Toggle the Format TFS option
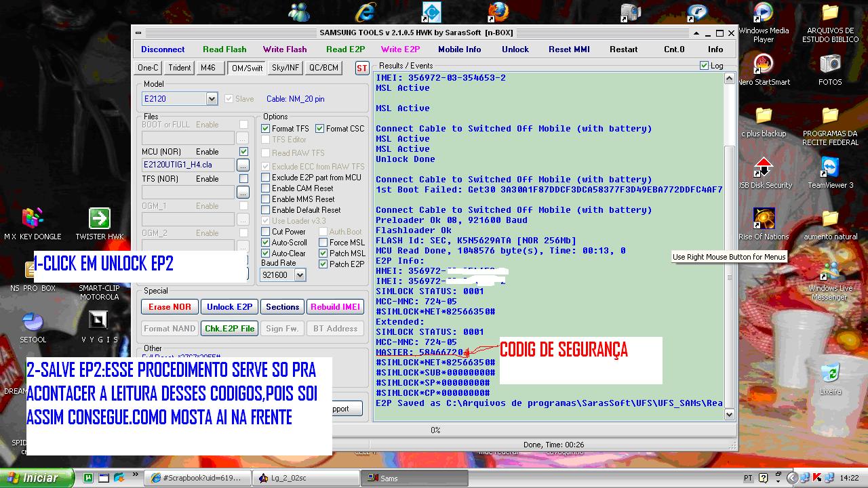This screenshot has width=868, height=488. point(265,129)
